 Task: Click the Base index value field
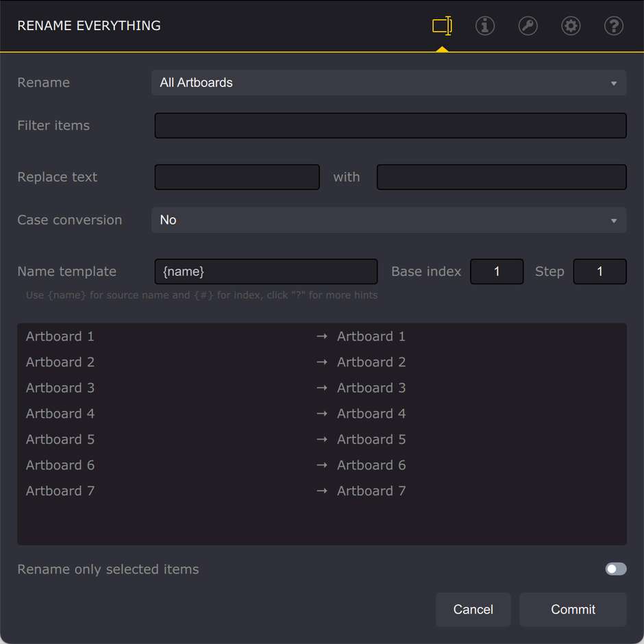(x=497, y=271)
